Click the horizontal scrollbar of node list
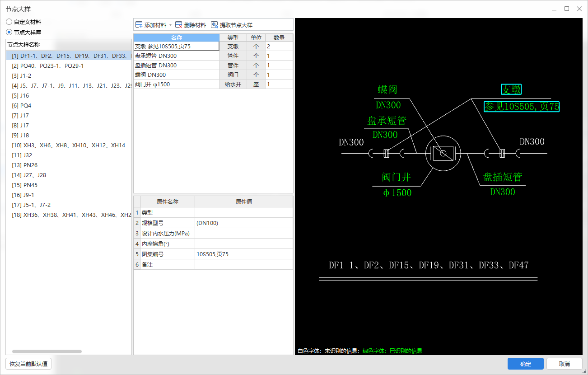This screenshot has height=375, width=588. [47, 351]
